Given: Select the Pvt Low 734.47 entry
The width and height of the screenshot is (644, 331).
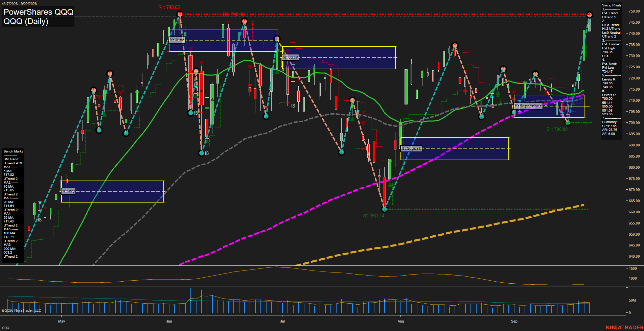Looking at the screenshot, I should pos(608,70).
